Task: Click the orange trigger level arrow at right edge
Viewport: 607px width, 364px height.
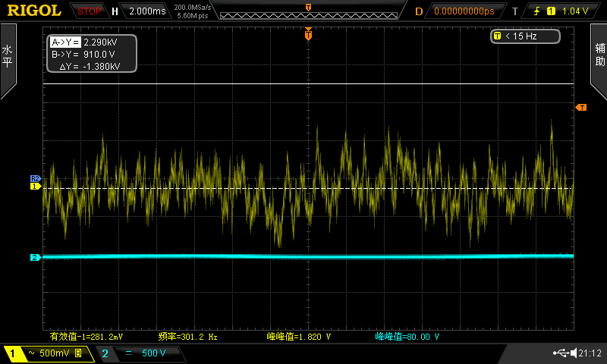Action: click(580, 107)
